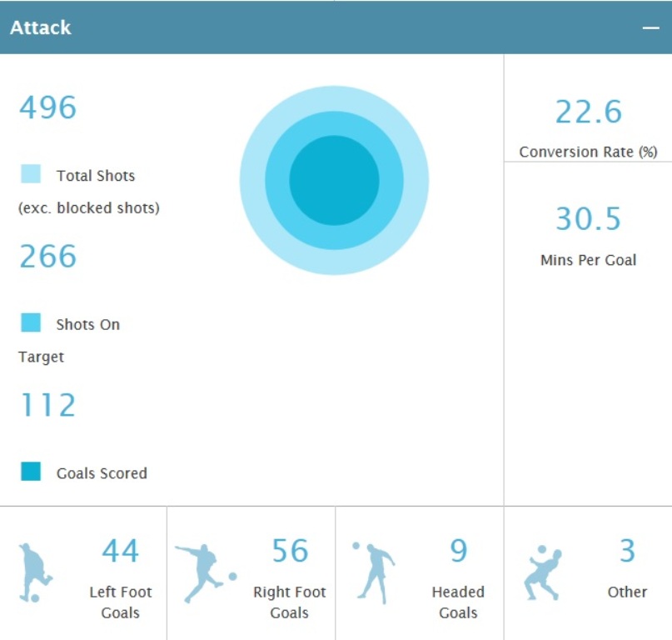Click the outermost ring of the chart
Screen dimensions: 672x640
click(x=334, y=97)
